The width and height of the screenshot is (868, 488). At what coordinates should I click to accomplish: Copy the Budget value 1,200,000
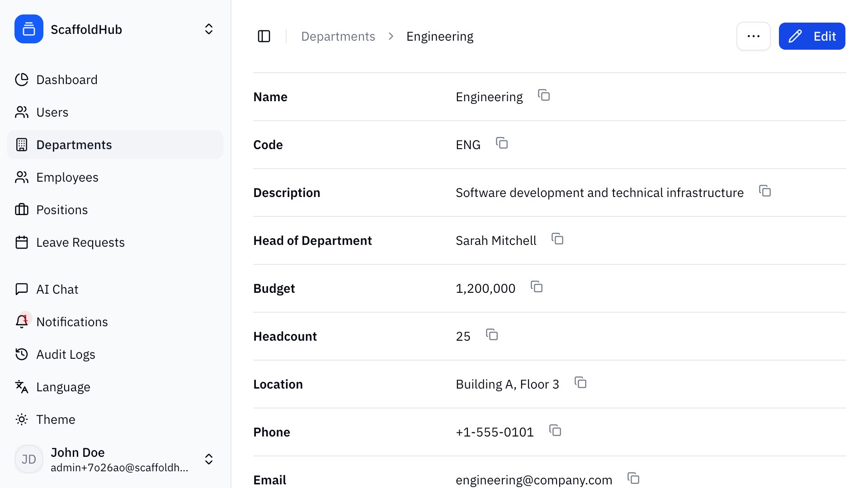(536, 287)
